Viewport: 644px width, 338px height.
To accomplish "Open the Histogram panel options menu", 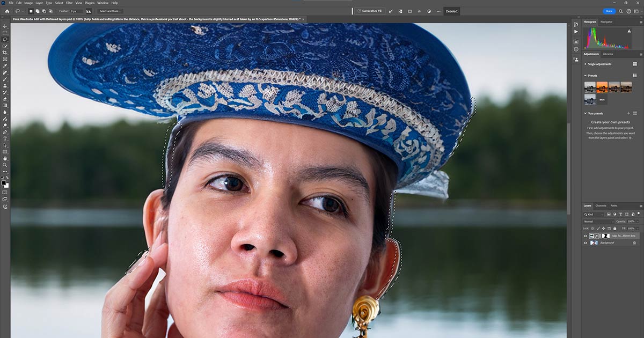I will 640,22.
